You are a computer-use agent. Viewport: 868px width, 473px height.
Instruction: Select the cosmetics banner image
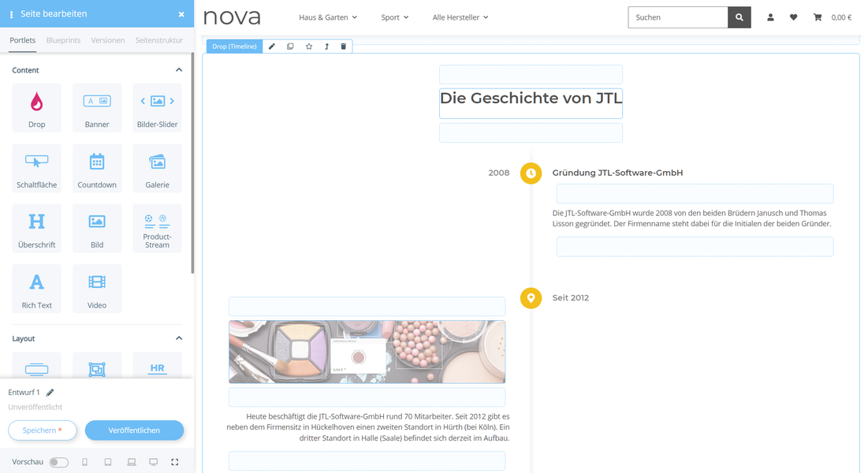point(367,352)
